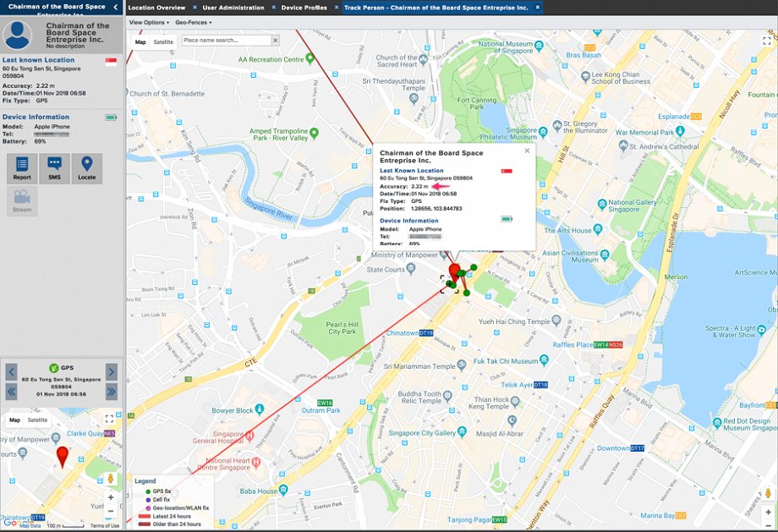
Task: Click the Pearl's Hill City Park label
Action: coord(342,328)
